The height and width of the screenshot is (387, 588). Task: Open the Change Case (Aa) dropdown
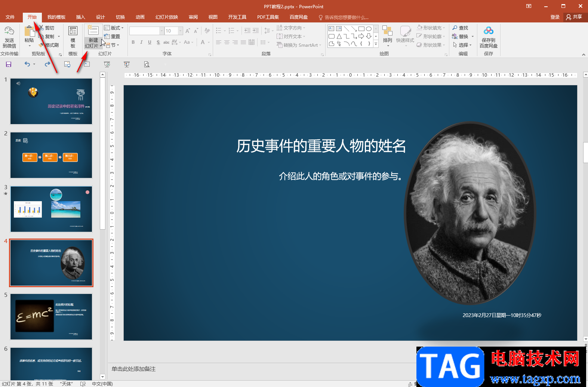[x=188, y=42]
